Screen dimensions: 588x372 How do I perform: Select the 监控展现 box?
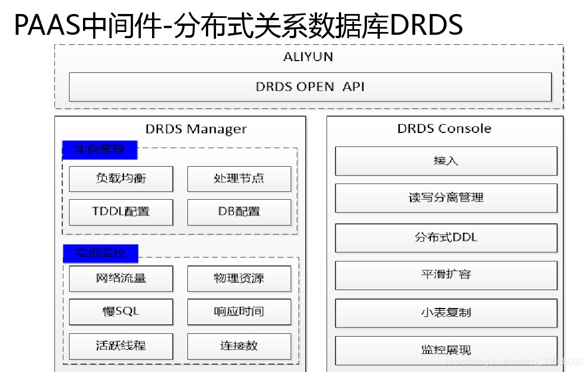(446, 351)
